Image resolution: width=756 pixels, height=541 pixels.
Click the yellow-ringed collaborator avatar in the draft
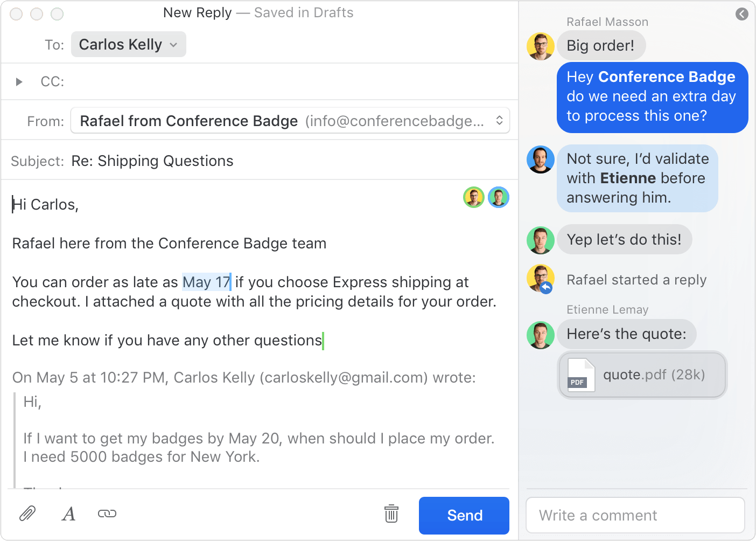click(474, 197)
